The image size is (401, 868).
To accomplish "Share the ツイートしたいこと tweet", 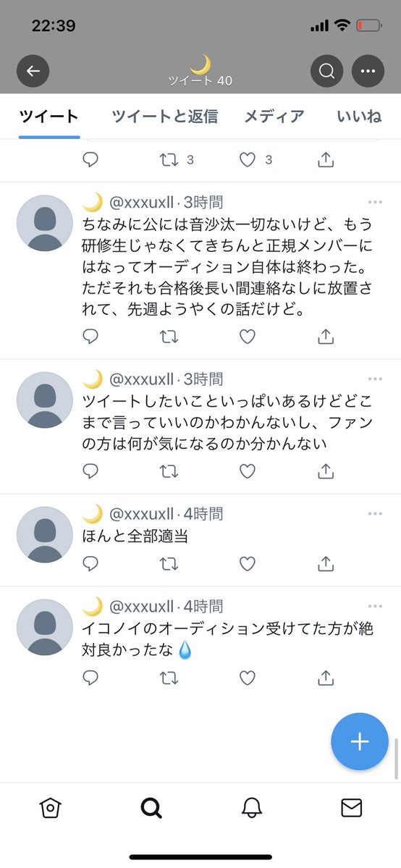I will [326, 471].
